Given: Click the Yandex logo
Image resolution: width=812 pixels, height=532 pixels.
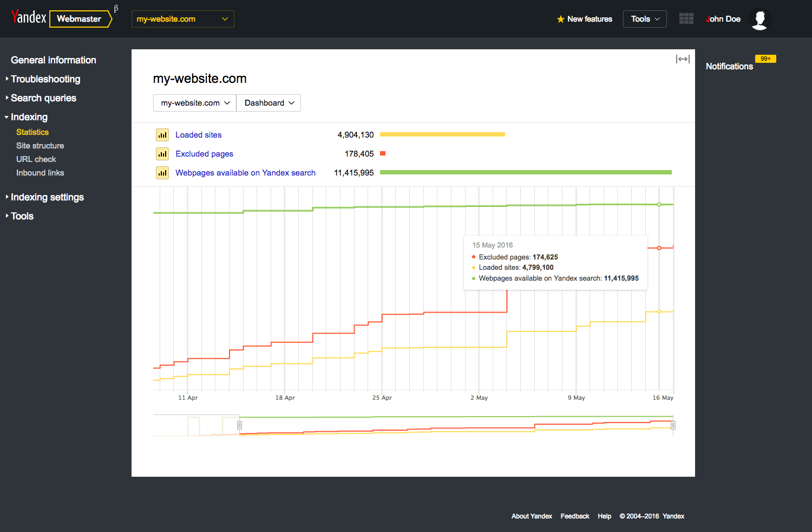Looking at the screenshot, I should pos(29,17).
